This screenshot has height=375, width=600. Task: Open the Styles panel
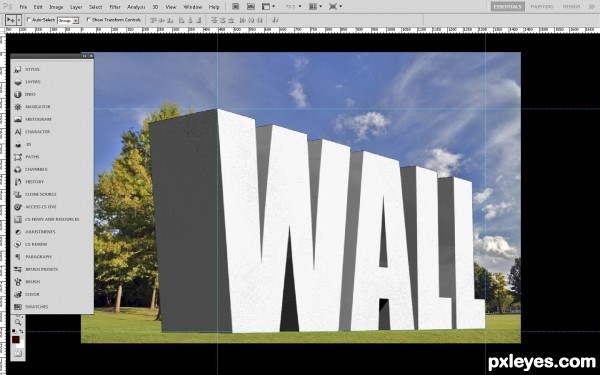point(27,69)
